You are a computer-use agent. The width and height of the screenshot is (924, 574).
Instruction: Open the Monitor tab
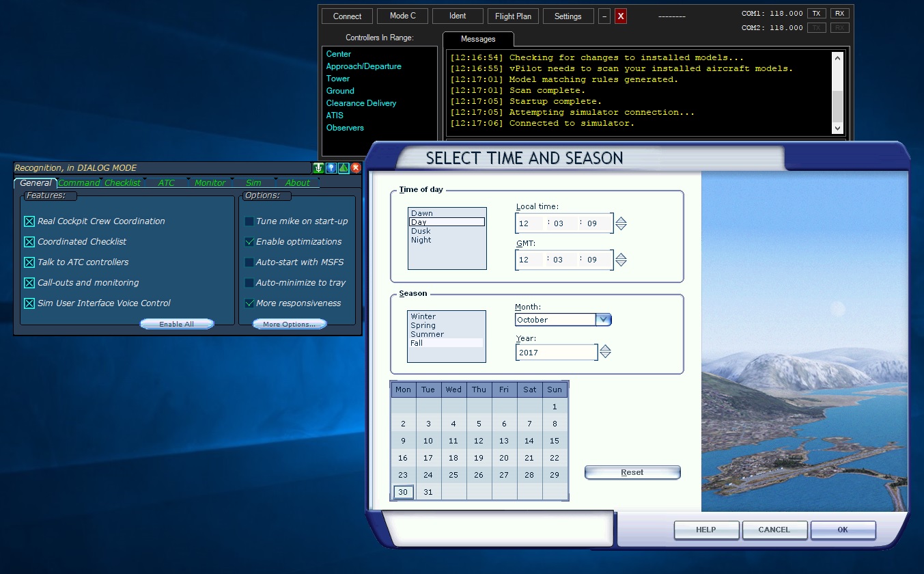[x=210, y=183]
